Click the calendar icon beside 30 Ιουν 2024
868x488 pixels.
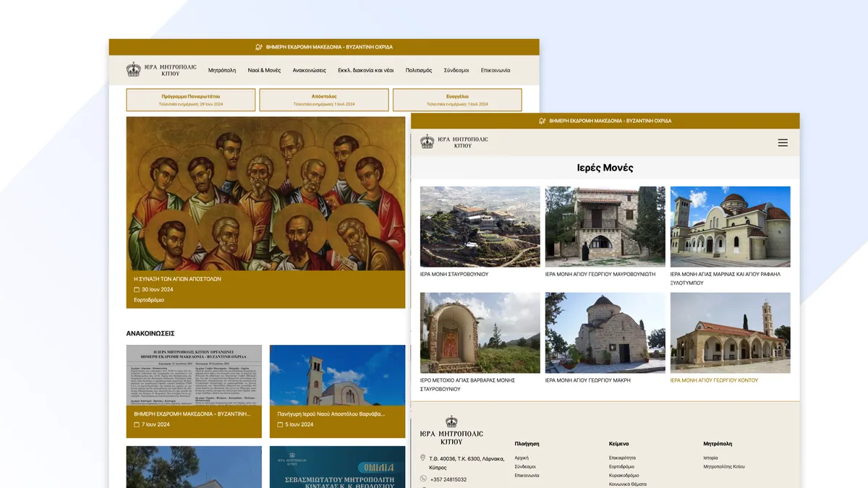[x=135, y=288]
